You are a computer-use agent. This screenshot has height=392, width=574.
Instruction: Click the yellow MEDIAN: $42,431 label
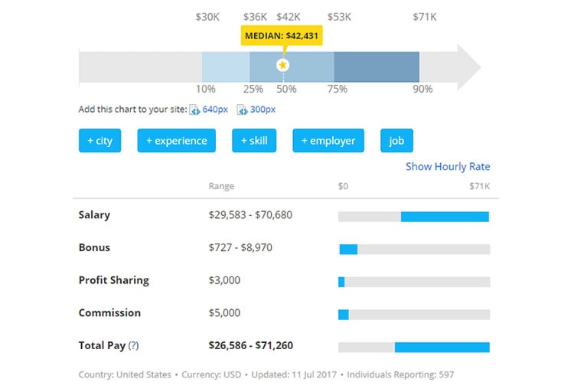282,35
